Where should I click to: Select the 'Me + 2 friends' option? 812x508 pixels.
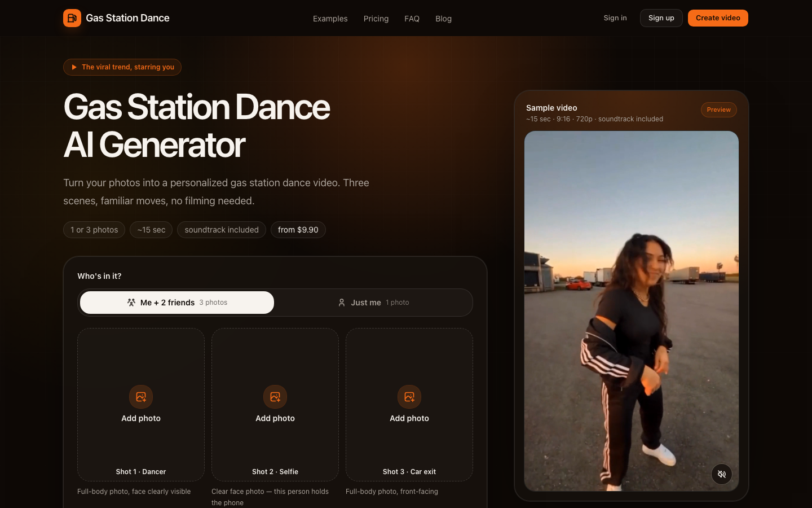coord(177,303)
